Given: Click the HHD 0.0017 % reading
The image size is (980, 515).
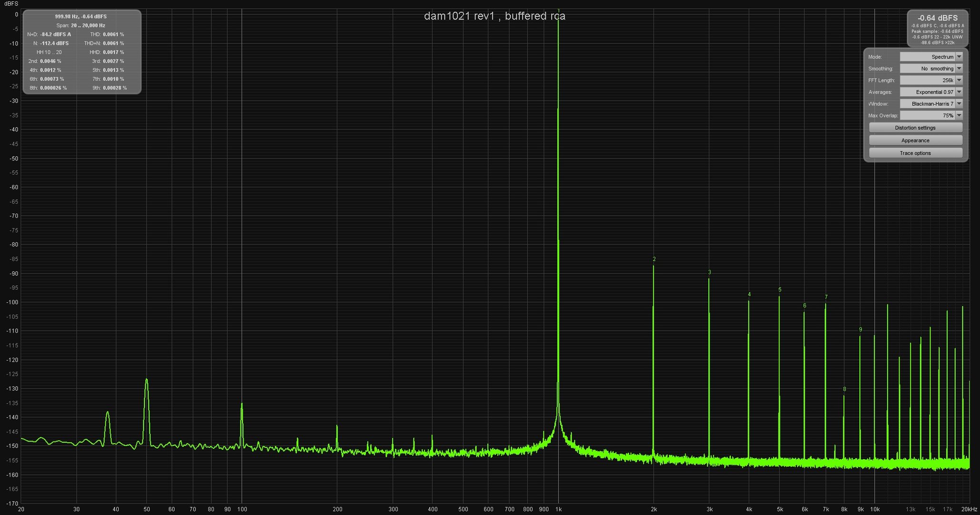Looking at the screenshot, I should [107, 52].
